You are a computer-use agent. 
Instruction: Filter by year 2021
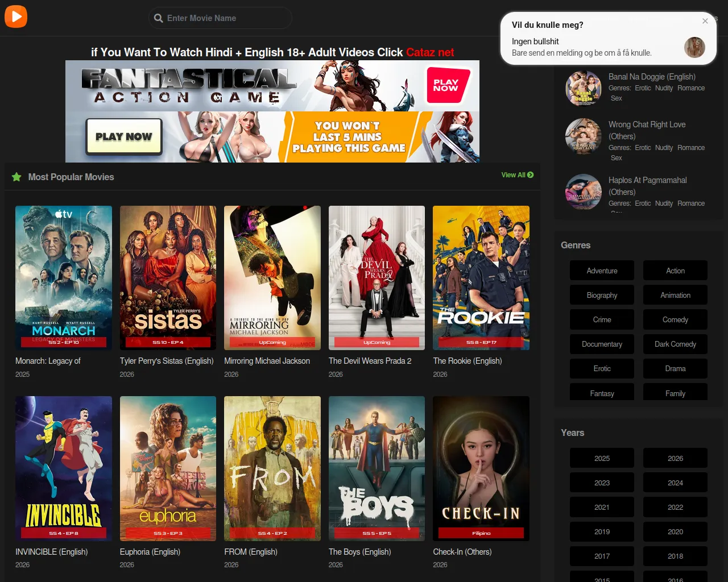[x=602, y=507]
